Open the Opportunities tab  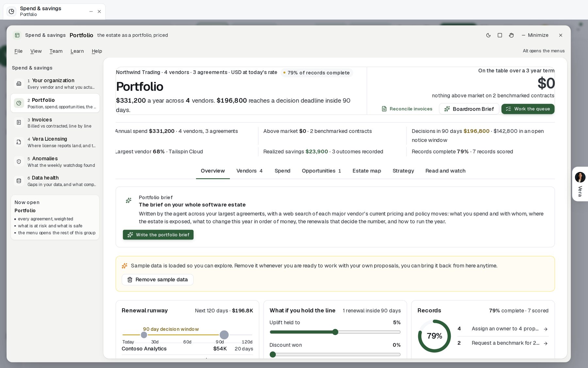(x=321, y=171)
